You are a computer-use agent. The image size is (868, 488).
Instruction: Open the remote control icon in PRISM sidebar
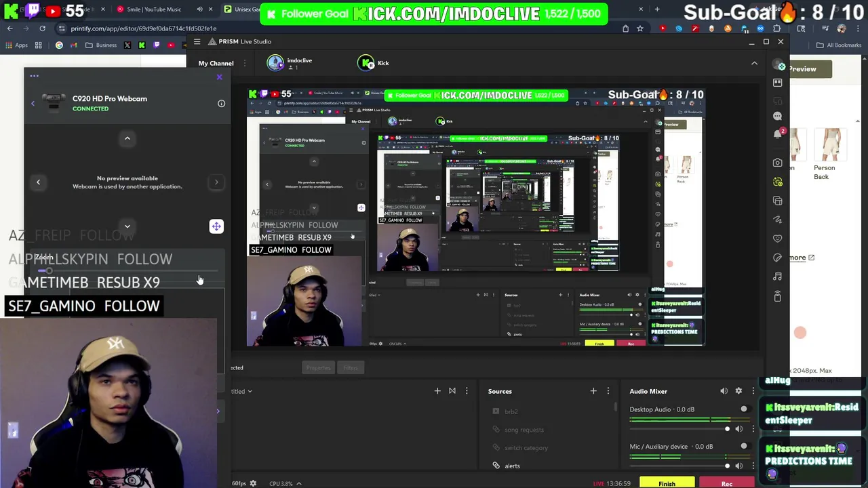(x=778, y=296)
